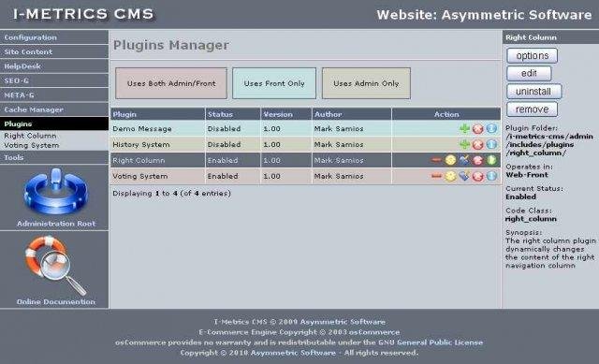Image resolution: width=599 pixels, height=364 pixels.
Task: Select the Right Column plugin name in table
Action: (139, 160)
